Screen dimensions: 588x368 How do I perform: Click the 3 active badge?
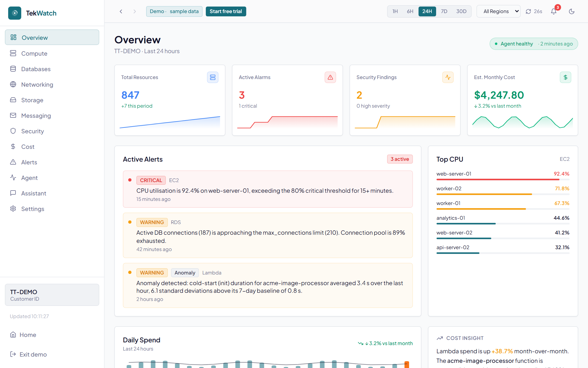[x=400, y=159]
